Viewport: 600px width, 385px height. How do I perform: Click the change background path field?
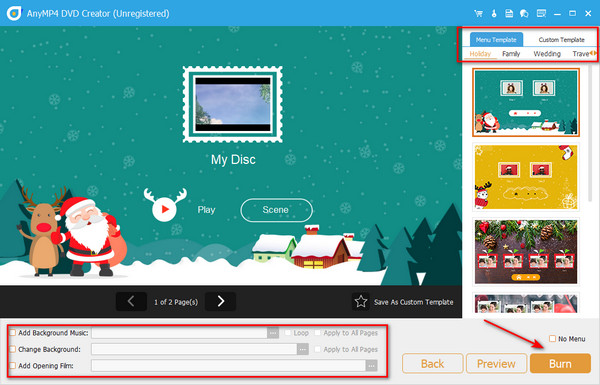(194, 349)
